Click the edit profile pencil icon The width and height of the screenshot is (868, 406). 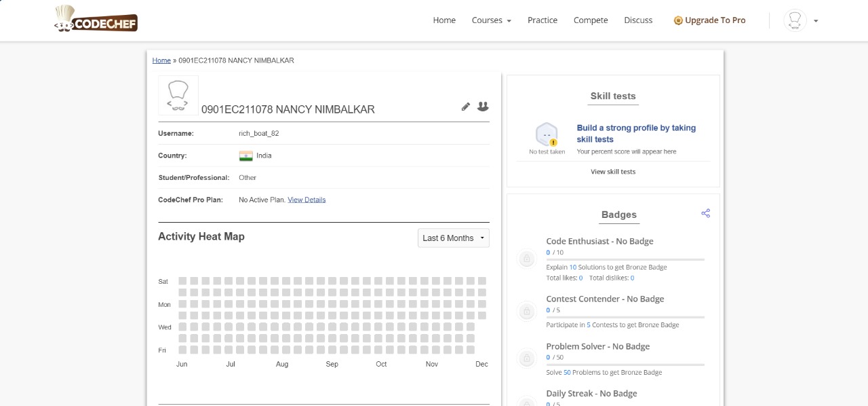466,107
